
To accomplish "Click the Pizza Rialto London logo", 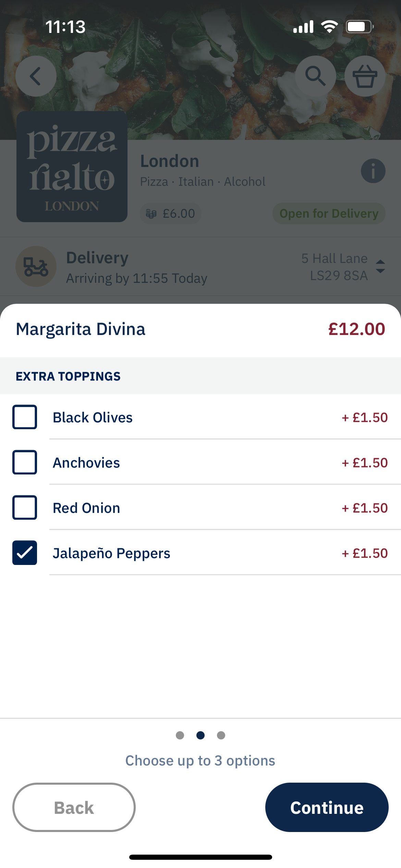I will click(72, 167).
